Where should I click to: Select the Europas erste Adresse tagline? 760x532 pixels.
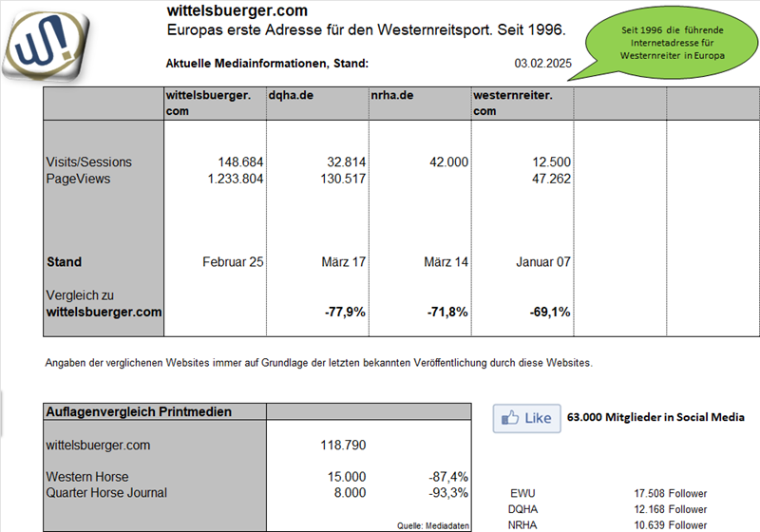(367, 30)
